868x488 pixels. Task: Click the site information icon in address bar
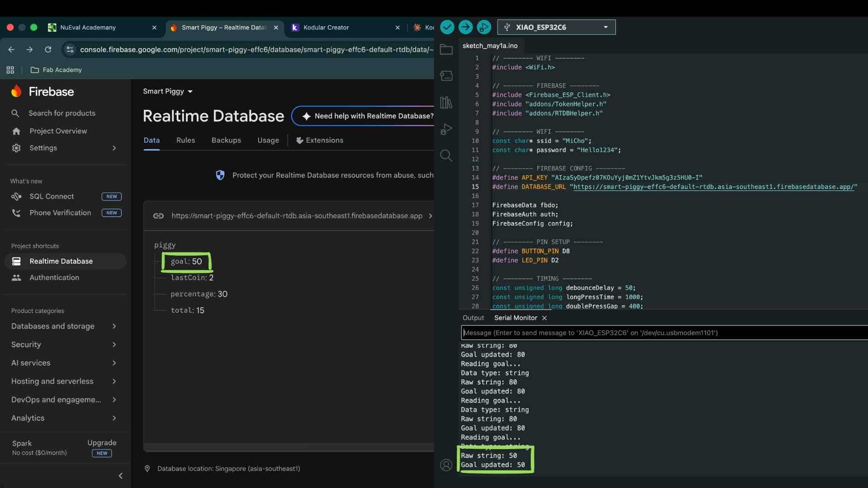click(x=70, y=50)
